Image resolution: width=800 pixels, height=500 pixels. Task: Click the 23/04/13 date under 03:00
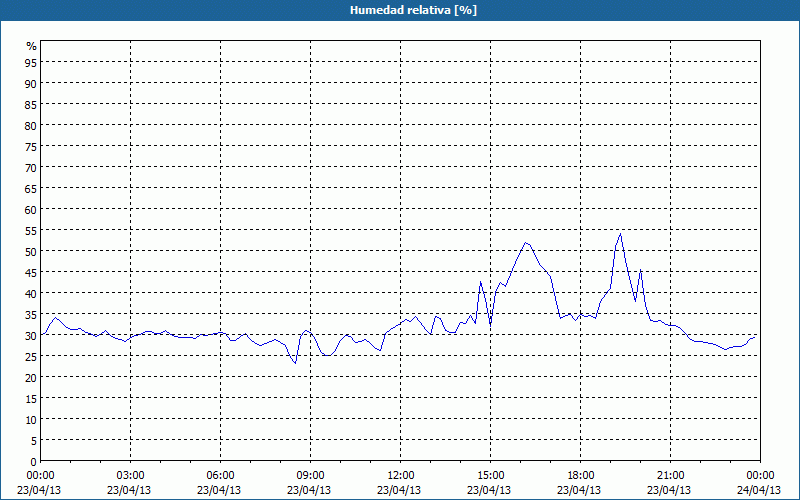tap(129, 490)
